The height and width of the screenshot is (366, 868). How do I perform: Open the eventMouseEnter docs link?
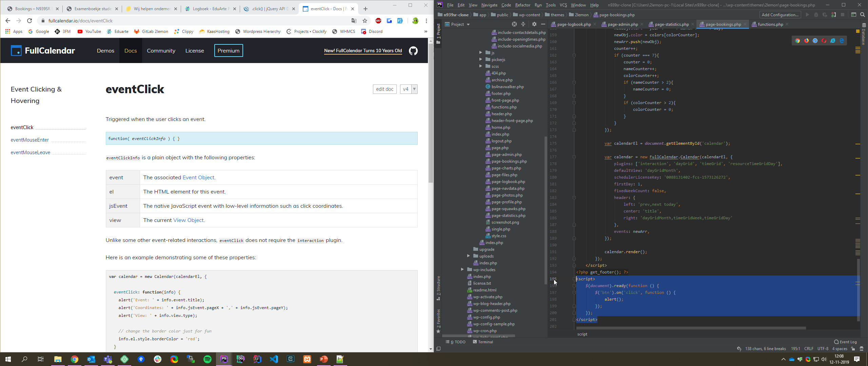(x=29, y=140)
